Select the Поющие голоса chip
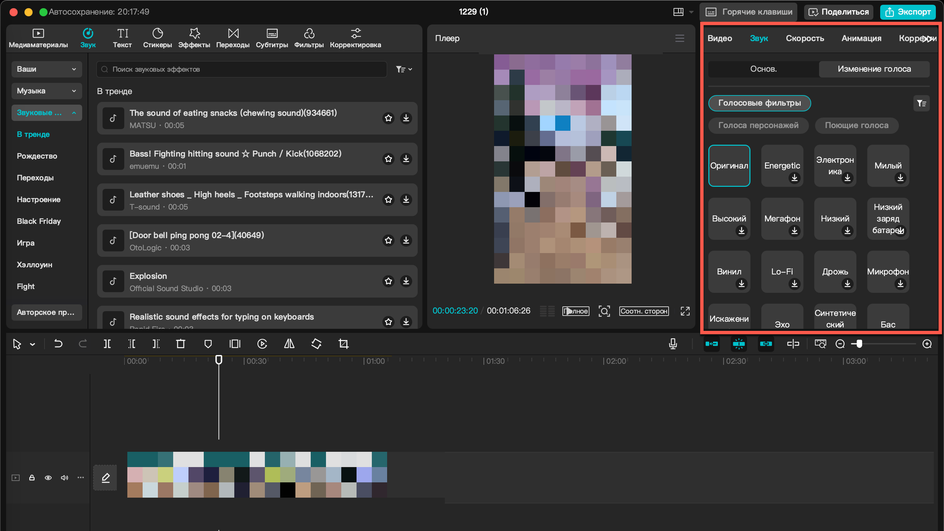This screenshot has height=531, width=944. coord(856,125)
